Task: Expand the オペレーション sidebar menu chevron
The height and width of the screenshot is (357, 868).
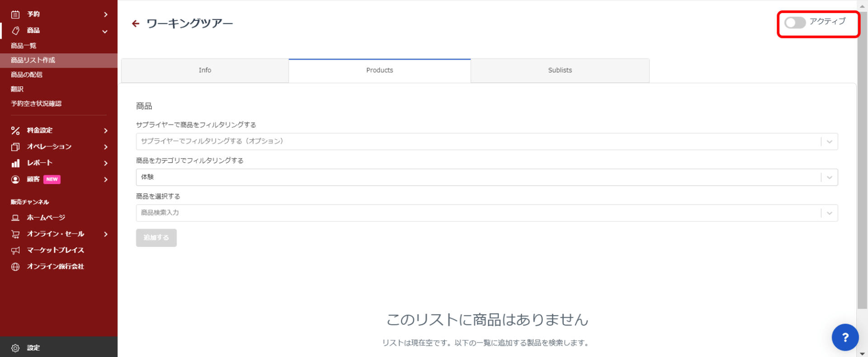Action: click(x=106, y=147)
